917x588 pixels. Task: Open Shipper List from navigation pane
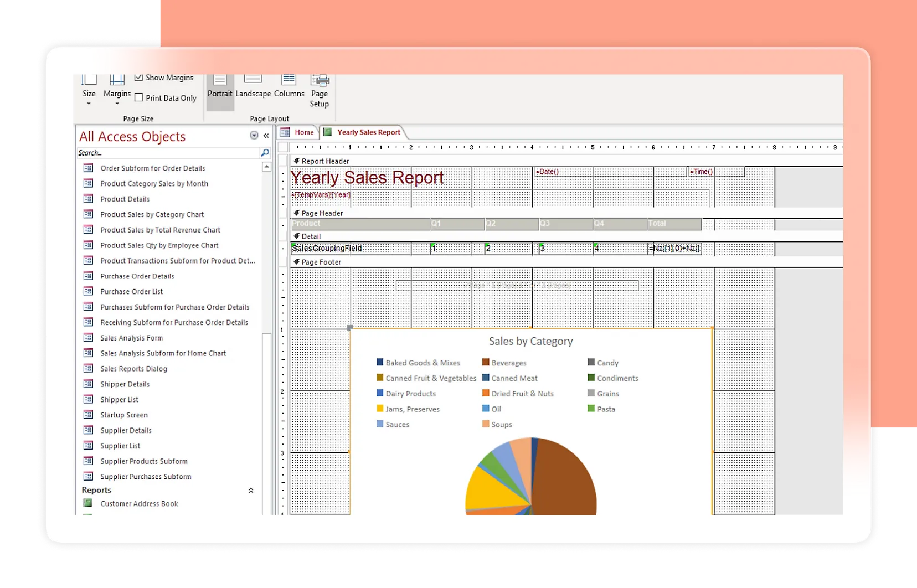coord(119,400)
